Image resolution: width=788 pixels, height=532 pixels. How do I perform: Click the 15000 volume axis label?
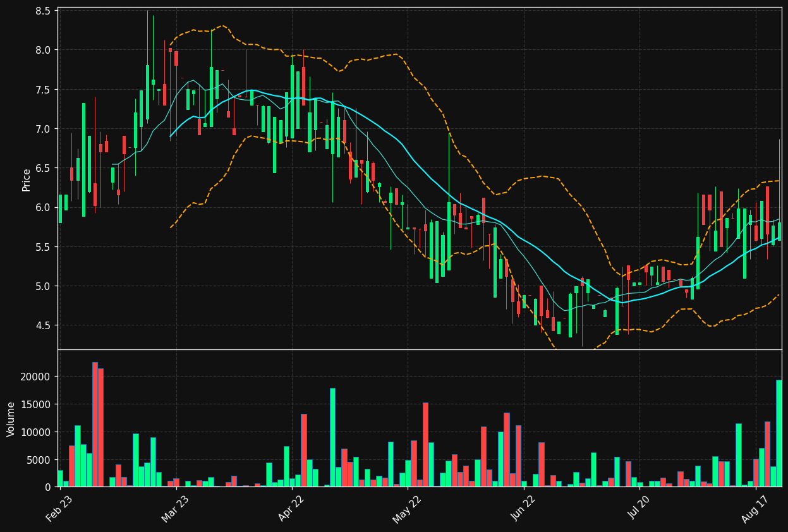[x=37, y=404]
